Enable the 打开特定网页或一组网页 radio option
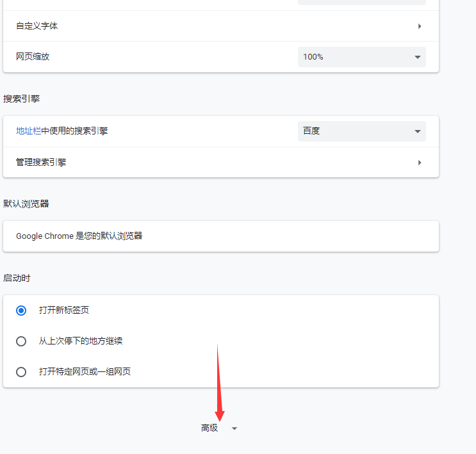476x454 pixels. tap(21, 371)
